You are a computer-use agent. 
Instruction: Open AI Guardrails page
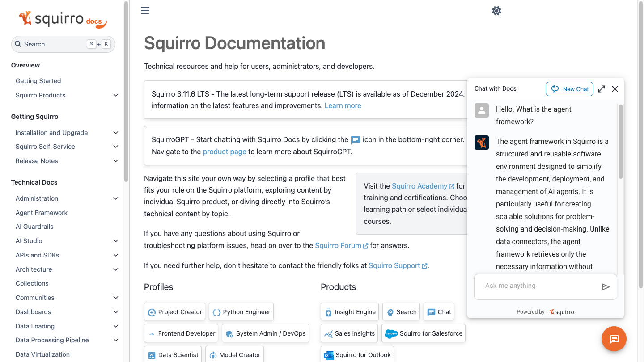34,227
